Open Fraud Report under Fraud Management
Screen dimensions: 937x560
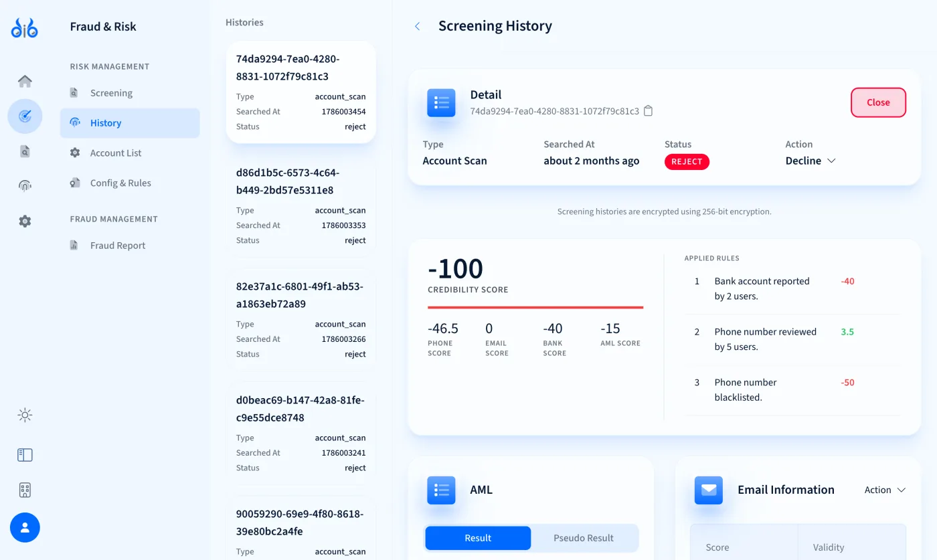pyautogui.click(x=130, y=246)
